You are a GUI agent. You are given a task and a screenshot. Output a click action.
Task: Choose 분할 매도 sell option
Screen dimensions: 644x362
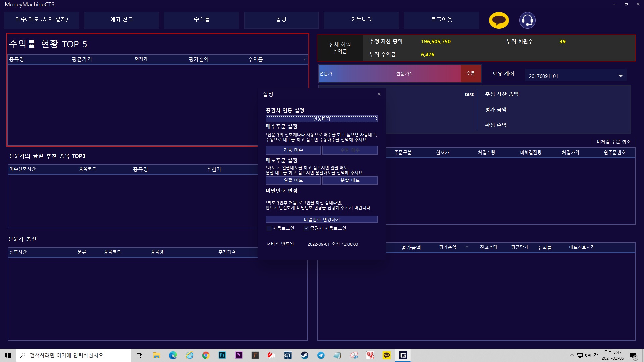350,180
